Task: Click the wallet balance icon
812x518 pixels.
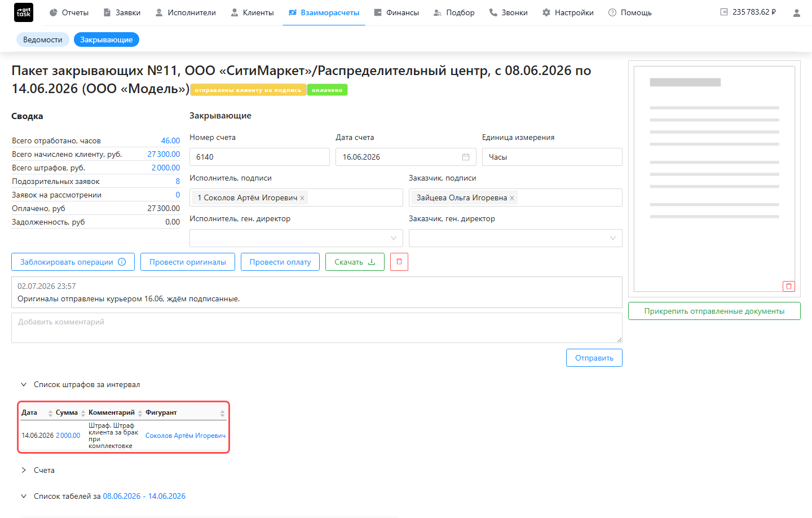Action: tap(724, 12)
